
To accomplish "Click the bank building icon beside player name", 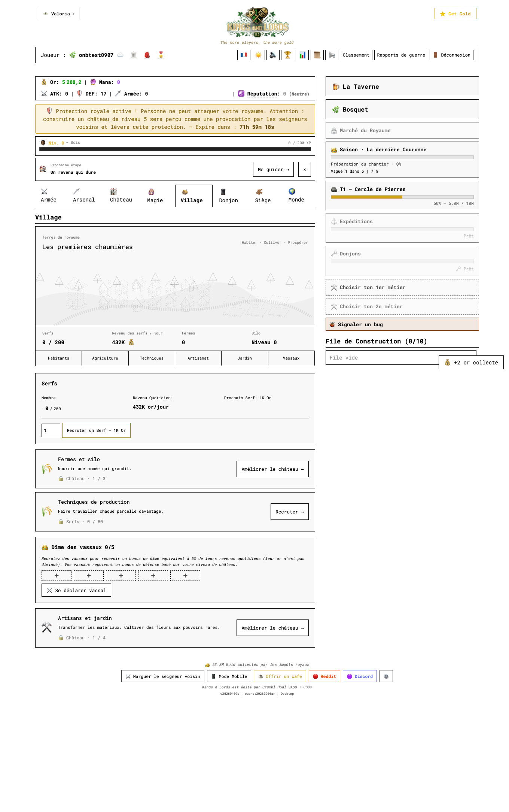I will (x=134, y=55).
